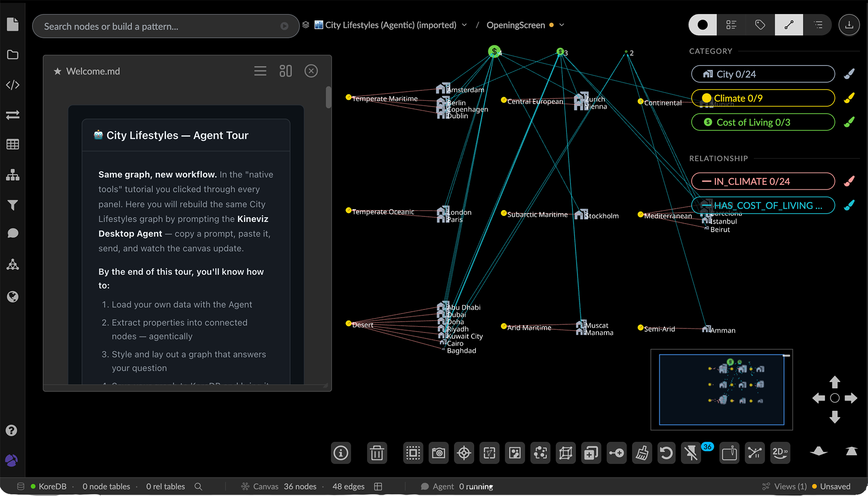Image resolution: width=868 pixels, height=496 pixels.
Task: Open the layers stack icon dropdown
Action: (306, 25)
